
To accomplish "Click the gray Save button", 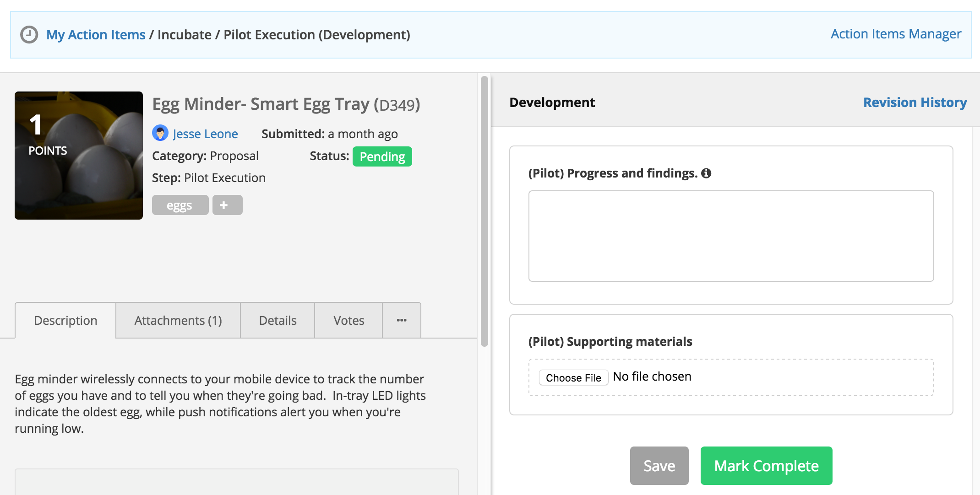I will [659, 466].
